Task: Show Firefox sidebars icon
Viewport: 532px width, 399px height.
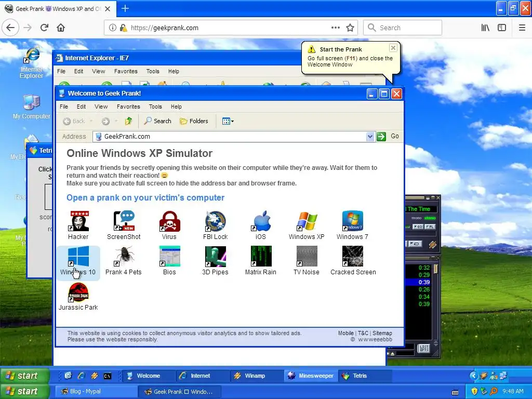Action: click(x=502, y=28)
